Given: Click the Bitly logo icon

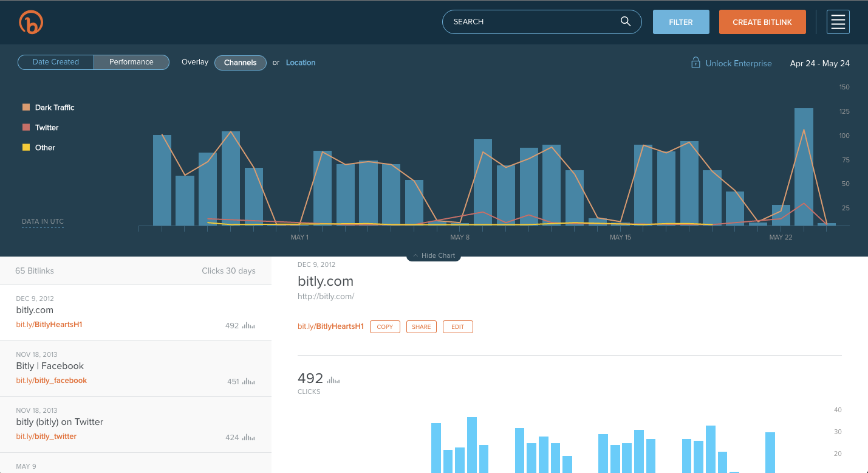Looking at the screenshot, I should point(31,22).
